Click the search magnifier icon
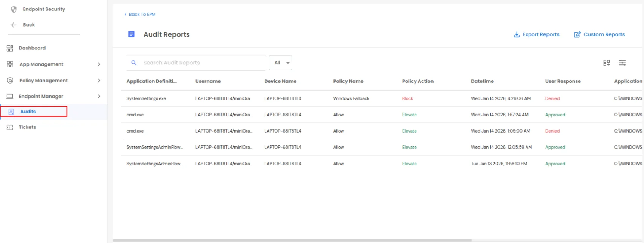Screen dimensions: 644x243 (134, 63)
